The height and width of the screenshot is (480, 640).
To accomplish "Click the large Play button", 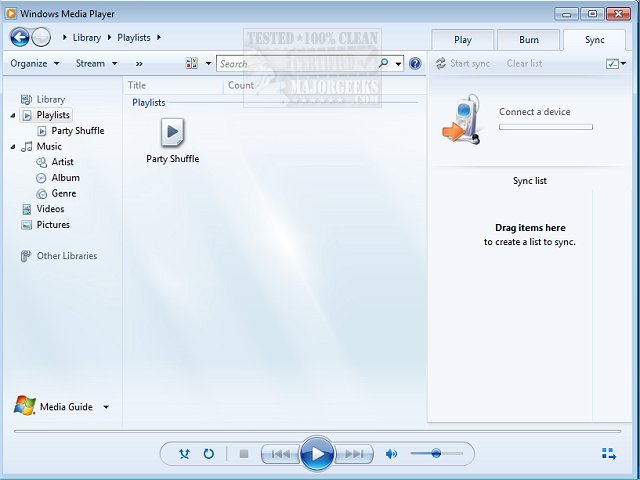I will coord(317,453).
